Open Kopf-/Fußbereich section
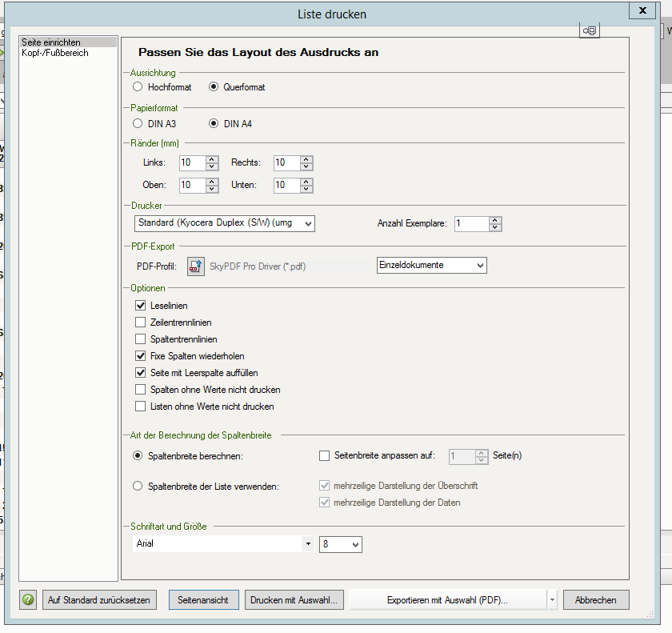This screenshot has height=633, width=672. [x=55, y=53]
